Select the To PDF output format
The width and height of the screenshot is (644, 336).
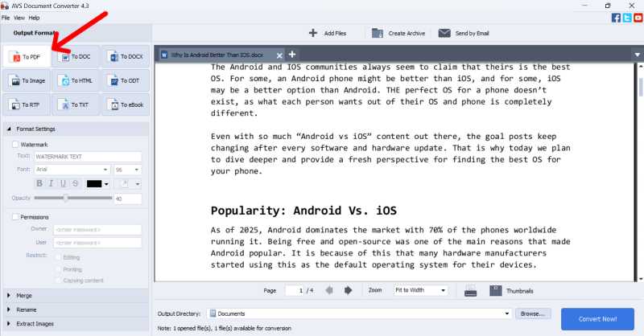coord(27,57)
